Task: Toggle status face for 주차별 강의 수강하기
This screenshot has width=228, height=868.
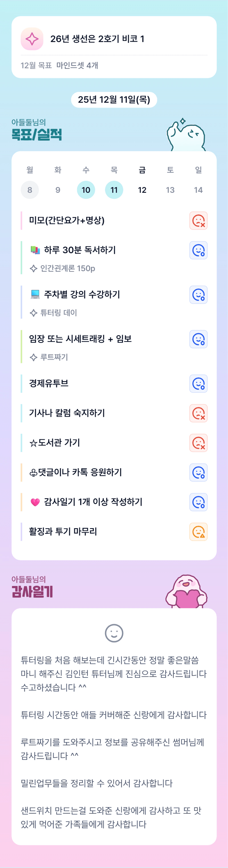Action: [199, 295]
